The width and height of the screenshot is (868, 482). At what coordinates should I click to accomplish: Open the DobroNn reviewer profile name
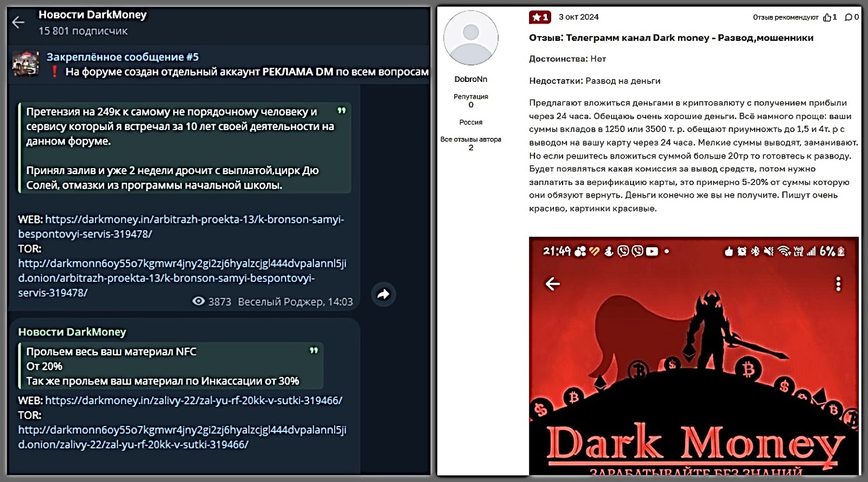(x=470, y=79)
